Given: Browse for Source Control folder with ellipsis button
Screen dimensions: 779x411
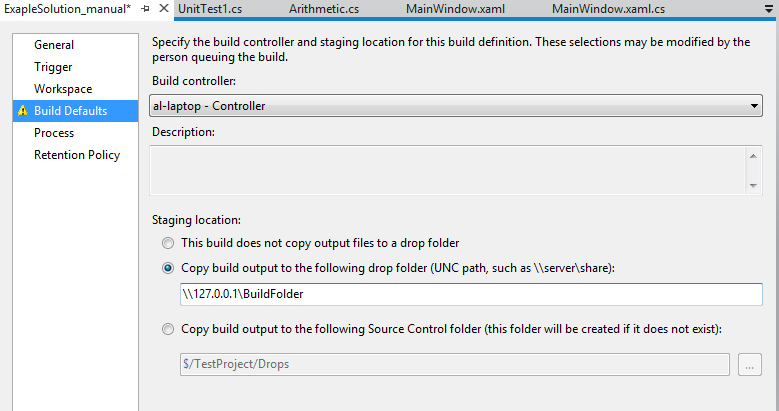Looking at the screenshot, I should [x=750, y=365].
